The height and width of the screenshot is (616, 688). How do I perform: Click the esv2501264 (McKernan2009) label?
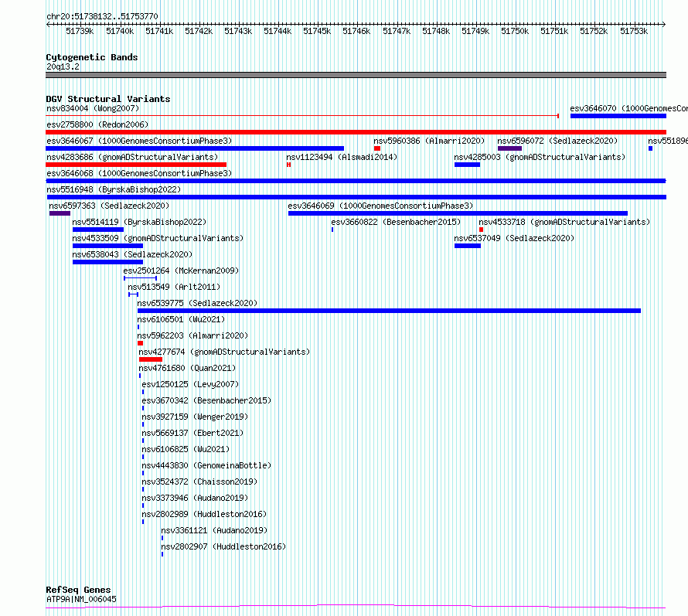181,271
